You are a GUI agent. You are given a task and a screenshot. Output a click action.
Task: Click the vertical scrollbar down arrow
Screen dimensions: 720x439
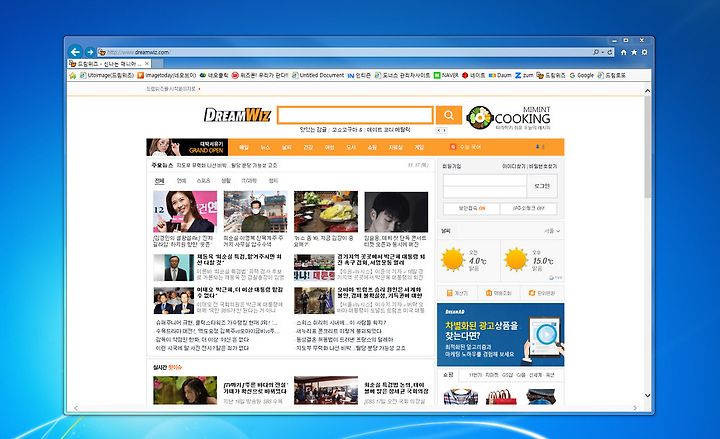coord(647,395)
